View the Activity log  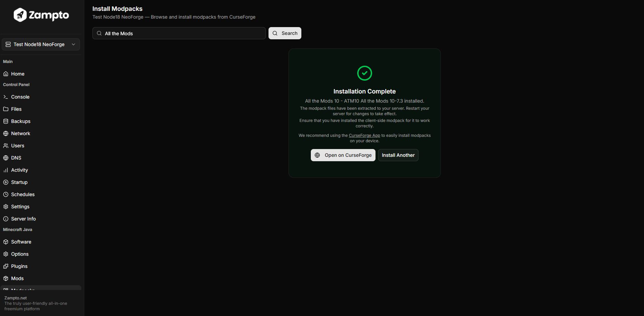point(41,170)
